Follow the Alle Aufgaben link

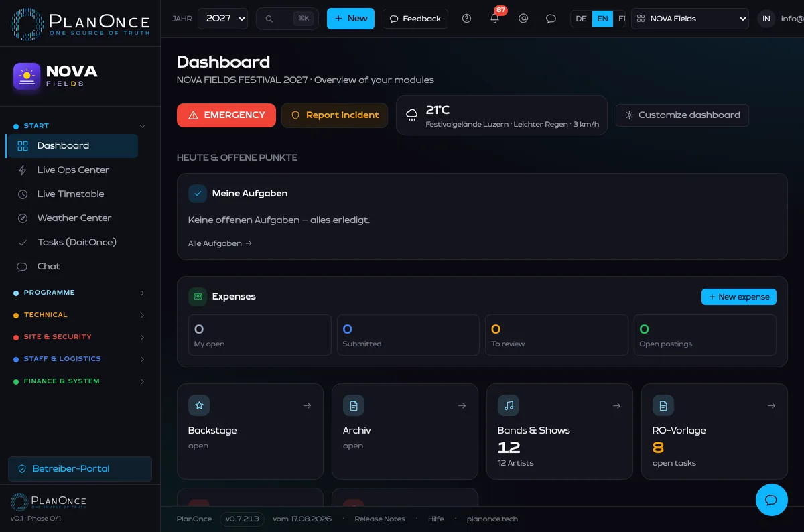point(220,243)
